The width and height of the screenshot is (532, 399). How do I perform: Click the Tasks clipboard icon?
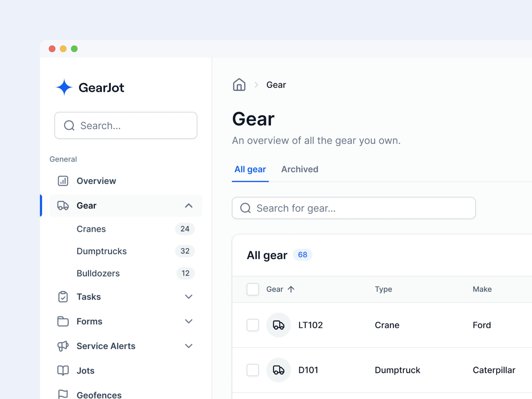pos(63,296)
